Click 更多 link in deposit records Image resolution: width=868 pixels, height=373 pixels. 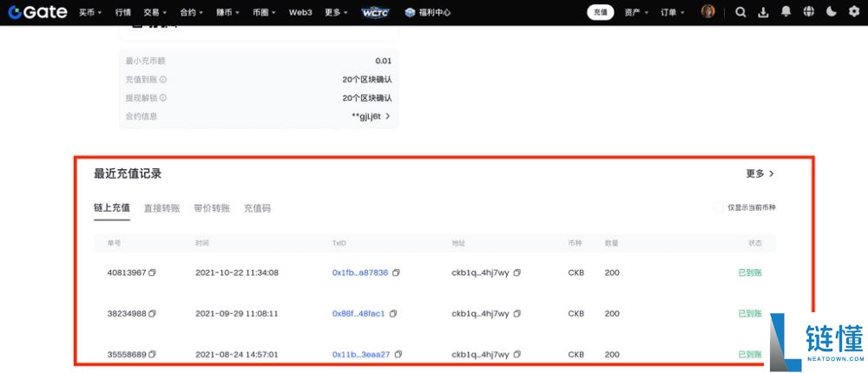click(760, 173)
